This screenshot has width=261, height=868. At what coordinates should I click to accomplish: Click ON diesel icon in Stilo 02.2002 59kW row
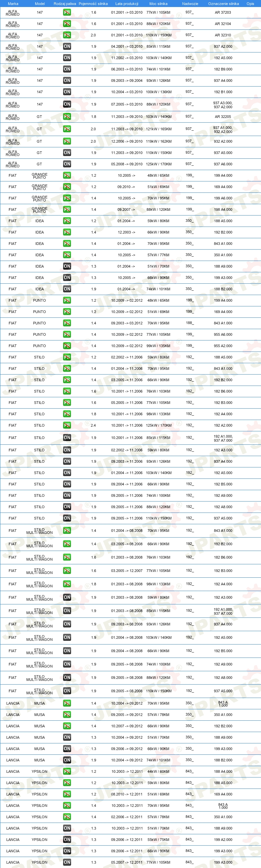point(67,450)
